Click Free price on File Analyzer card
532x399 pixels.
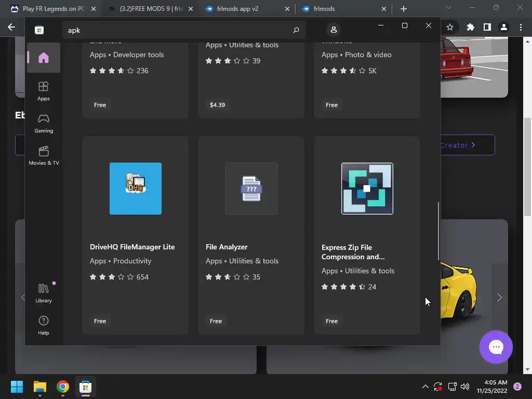pos(216,321)
